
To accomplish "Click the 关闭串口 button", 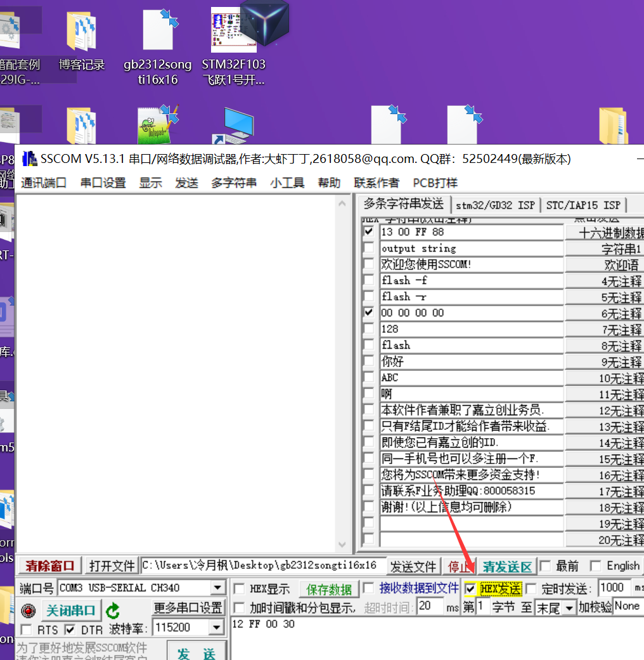I will [71, 611].
